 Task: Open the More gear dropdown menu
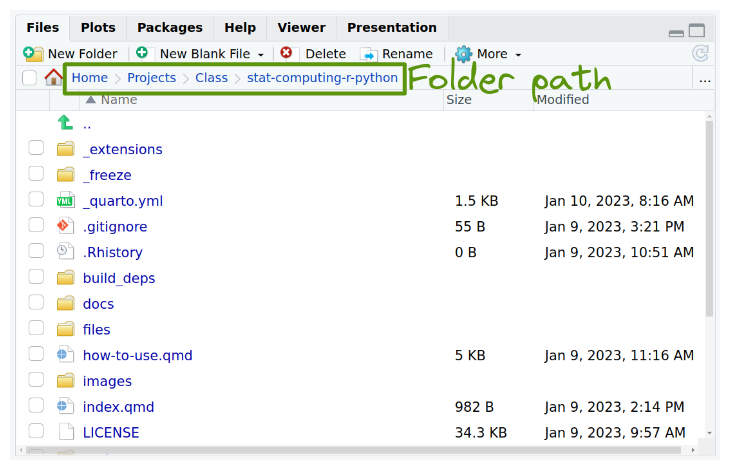(x=488, y=54)
